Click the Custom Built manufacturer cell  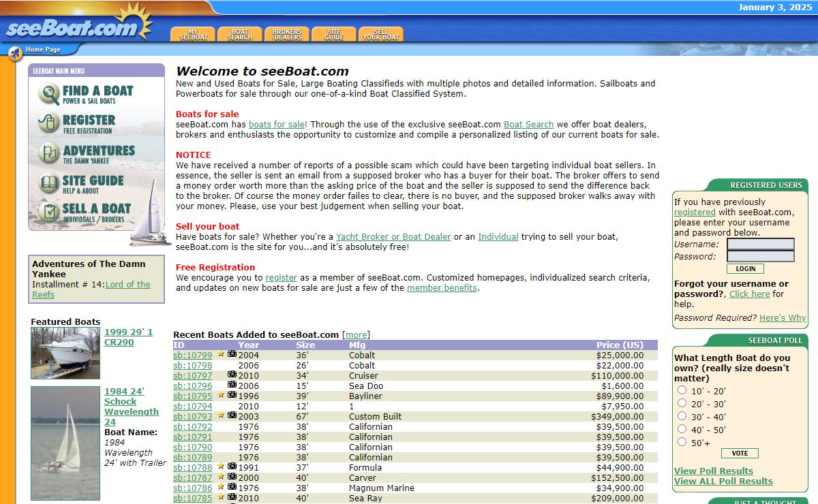point(375,416)
